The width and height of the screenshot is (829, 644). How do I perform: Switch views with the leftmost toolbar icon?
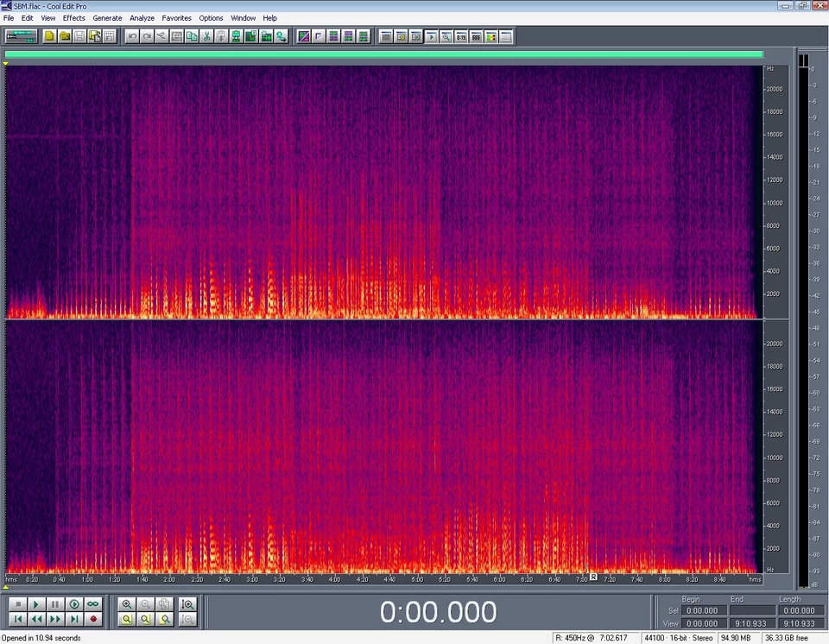click(19, 36)
